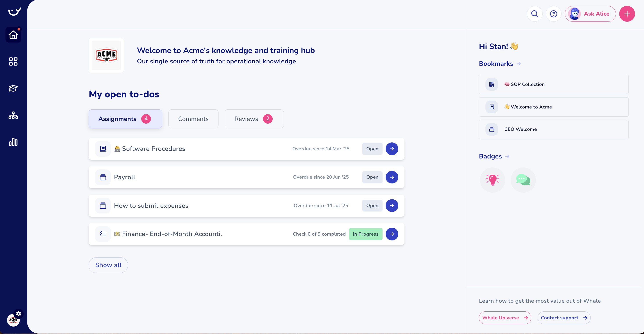Open the Home icon in sidebar
The image size is (644, 334).
(x=13, y=35)
